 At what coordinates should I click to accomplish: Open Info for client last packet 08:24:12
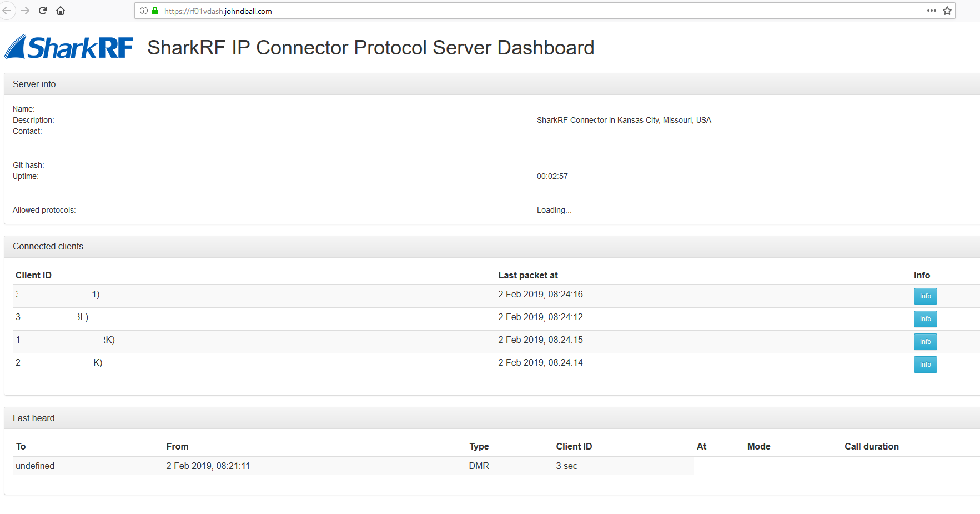[925, 319]
